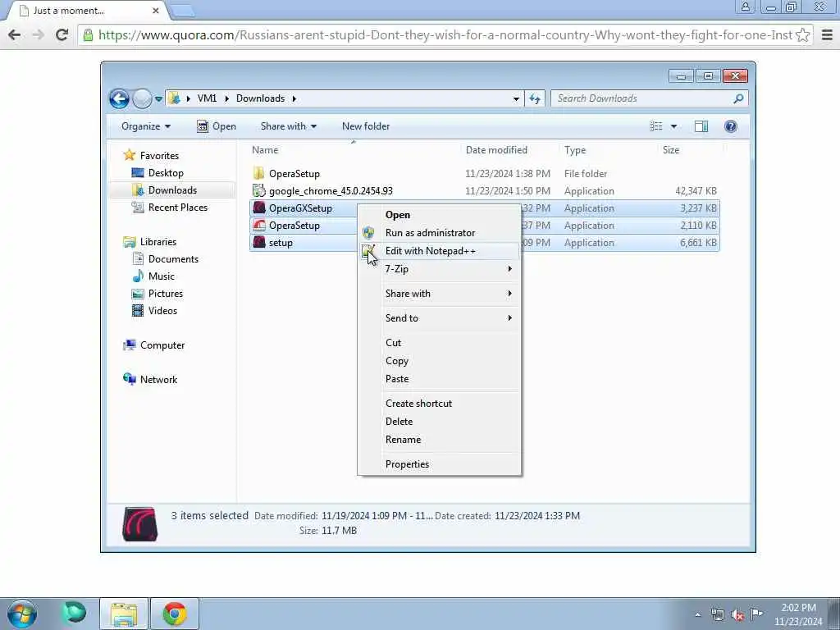The width and height of the screenshot is (840, 630).
Task: Open the Organize menu
Action: tap(146, 126)
